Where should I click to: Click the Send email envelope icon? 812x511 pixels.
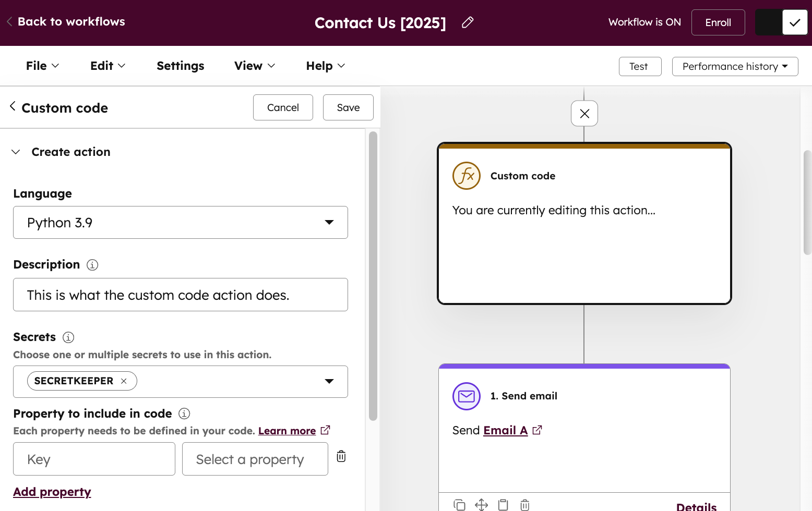pos(466,396)
